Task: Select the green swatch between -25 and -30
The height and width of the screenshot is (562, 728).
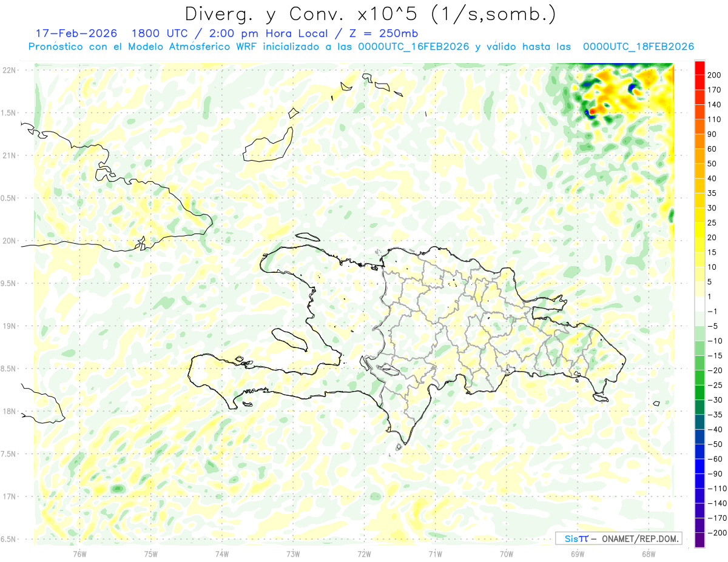Action: tap(699, 393)
